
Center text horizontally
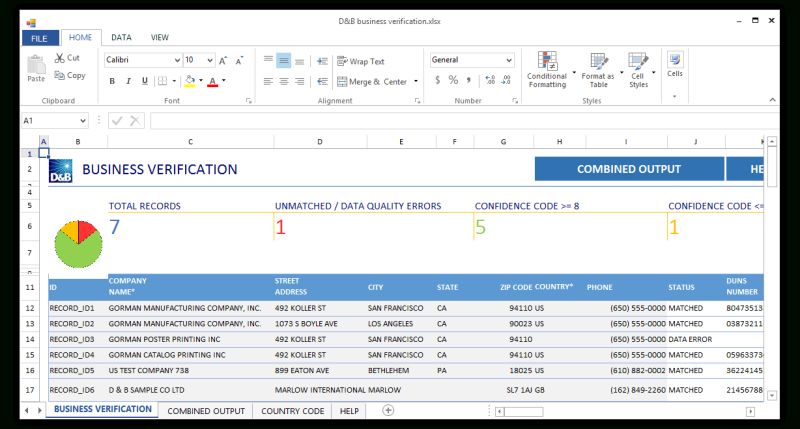284,81
